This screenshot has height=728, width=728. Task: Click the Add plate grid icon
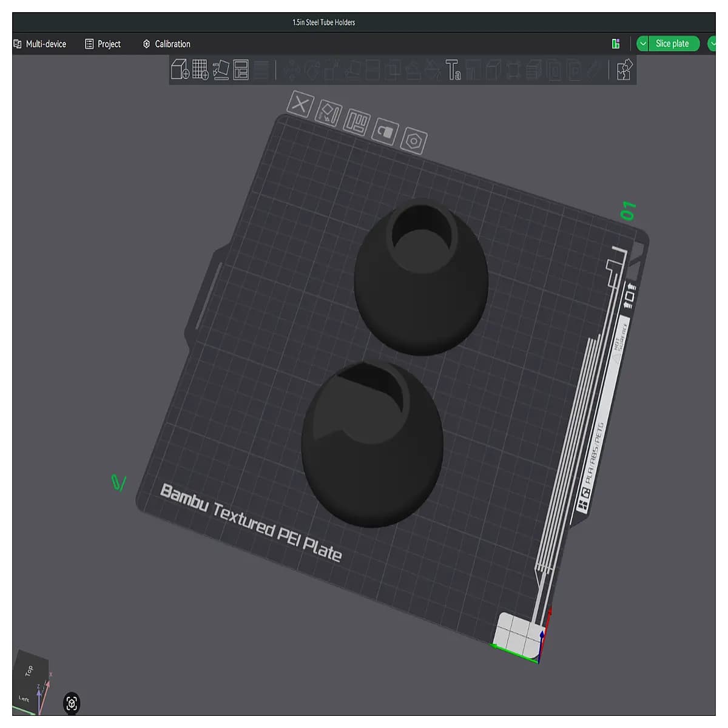[x=201, y=70]
